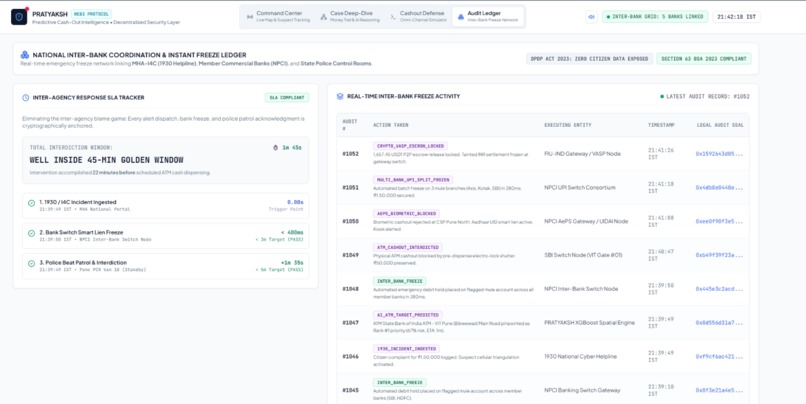
Task: Click the LEGAL AUDIT SEAL column header
Action: pos(720,125)
